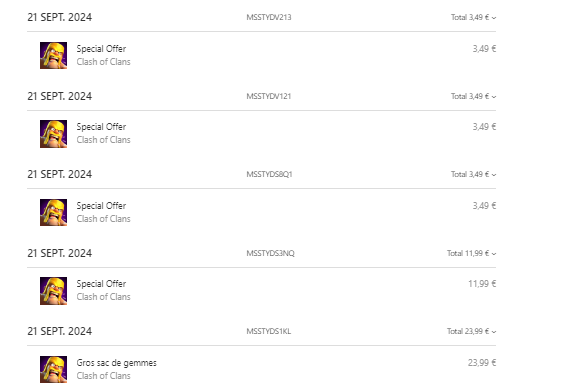Click Clash of Clans icon for order MSSTYDV213
The height and width of the screenshot is (389, 563).
(x=53, y=55)
